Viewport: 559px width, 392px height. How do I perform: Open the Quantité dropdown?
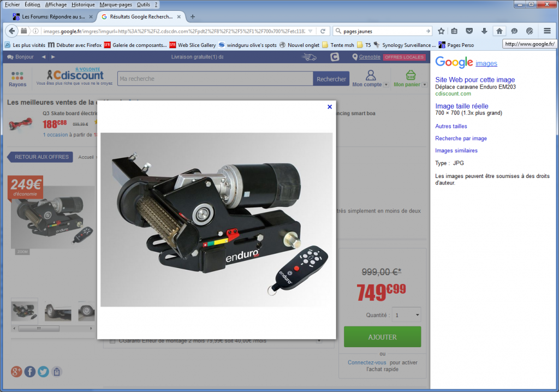[407, 315]
